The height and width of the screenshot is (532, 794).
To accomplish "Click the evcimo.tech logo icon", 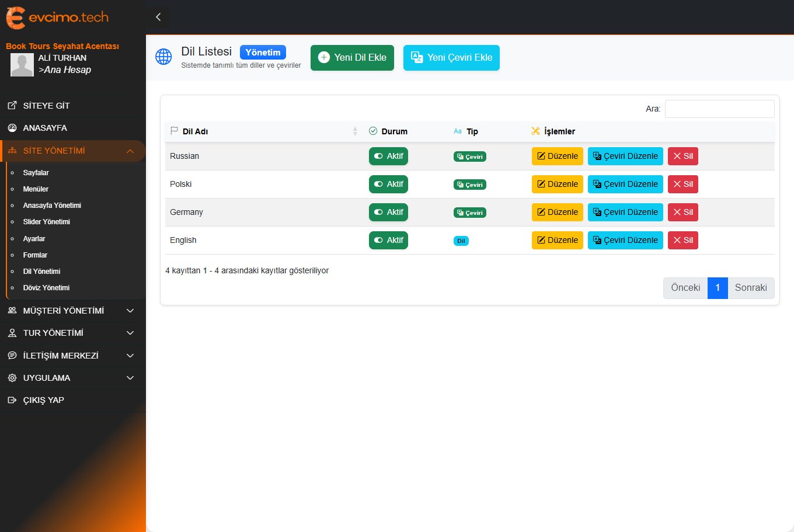I will point(16,18).
